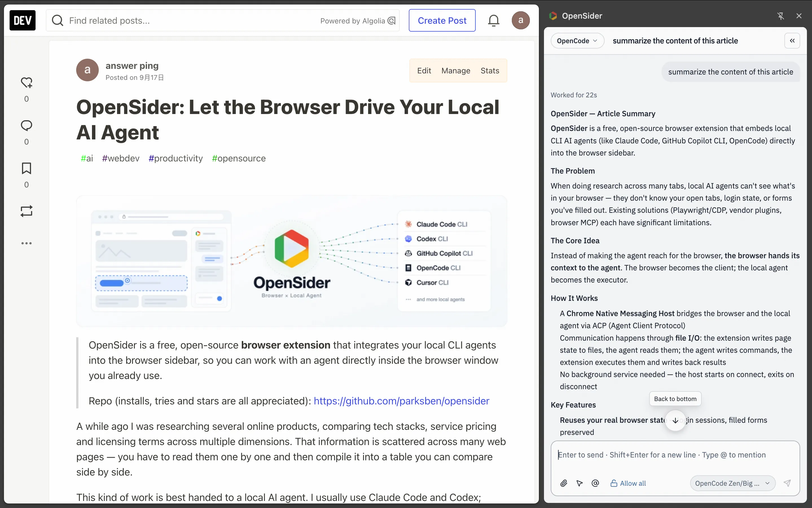The image size is (812, 508).
Task: Unpin the OpenSider side panel
Action: click(780, 16)
